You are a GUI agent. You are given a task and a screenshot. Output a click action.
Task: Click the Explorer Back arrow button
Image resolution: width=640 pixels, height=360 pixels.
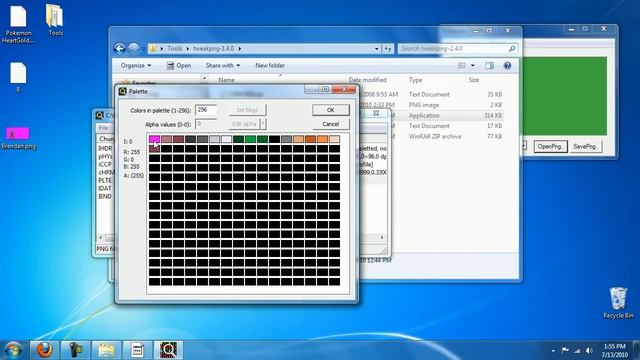[120, 49]
